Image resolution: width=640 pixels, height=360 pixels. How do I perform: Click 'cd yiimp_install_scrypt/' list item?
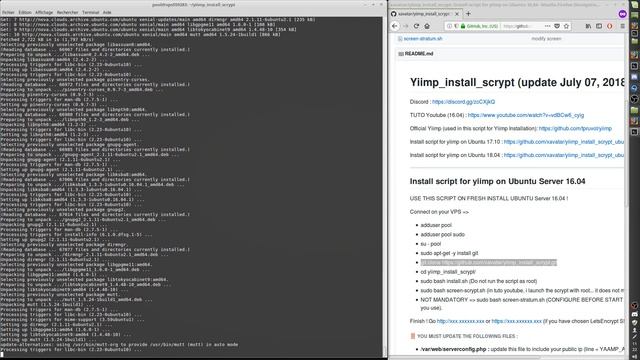pyautogui.click(x=448, y=272)
